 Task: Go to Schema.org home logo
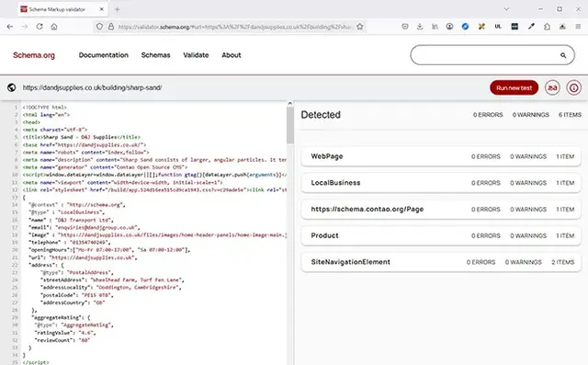point(34,55)
